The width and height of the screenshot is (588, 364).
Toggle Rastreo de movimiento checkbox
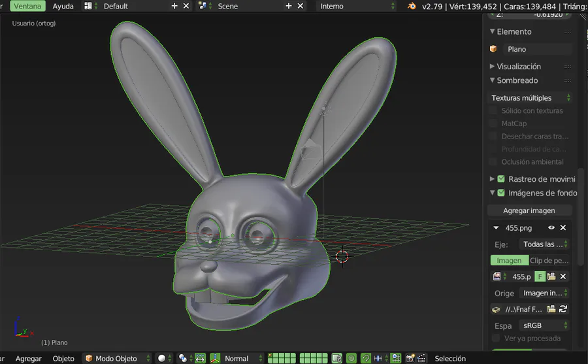[x=501, y=179]
